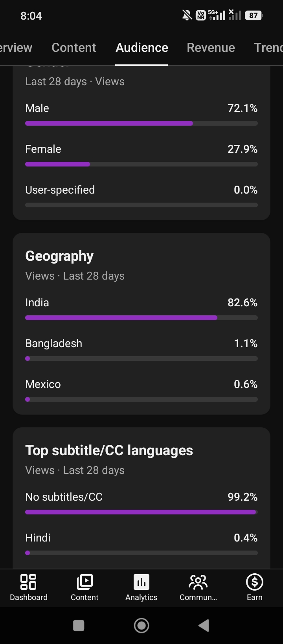Open the Geography card heading
The image size is (283, 644).
click(59, 256)
